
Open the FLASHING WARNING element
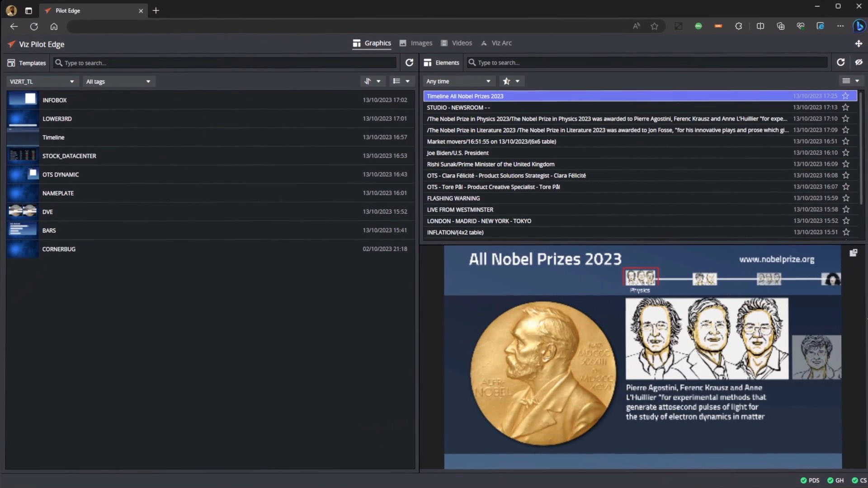click(640, 198)
